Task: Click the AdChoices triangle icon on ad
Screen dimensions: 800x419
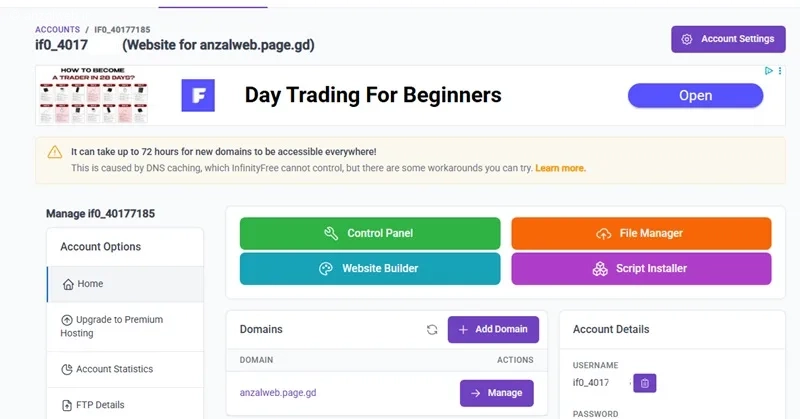Action: coord(769,71)
